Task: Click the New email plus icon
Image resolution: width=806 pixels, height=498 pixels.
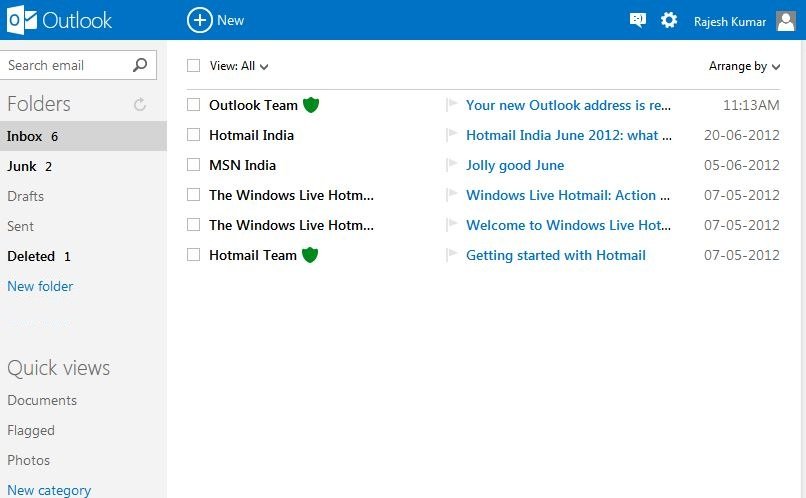Action: point(199,20)
